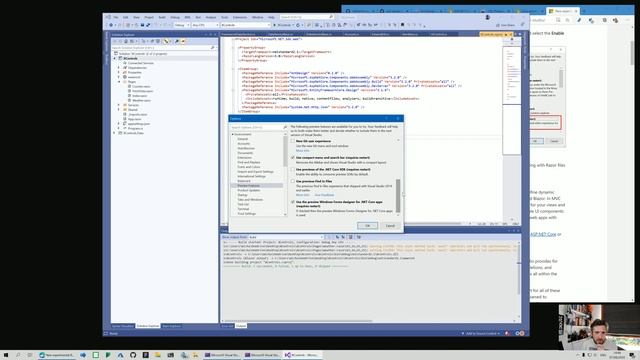
Task: Click the Properties wrench icon in Solution Explorer
Action: point(177,41)
